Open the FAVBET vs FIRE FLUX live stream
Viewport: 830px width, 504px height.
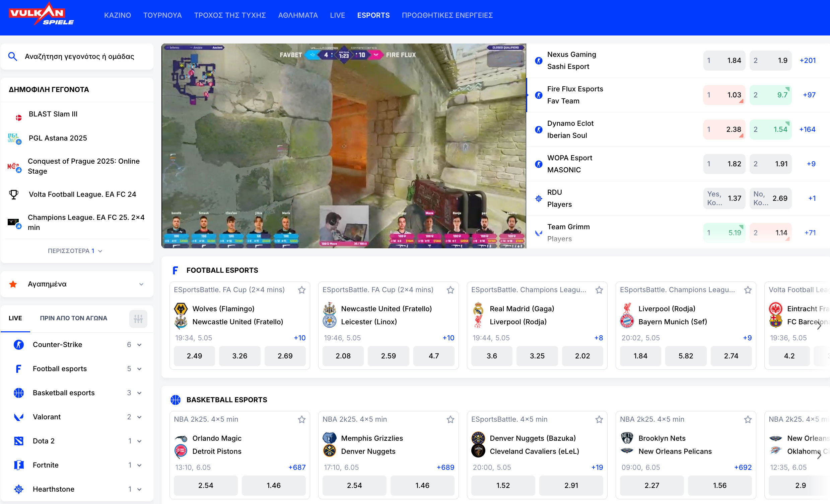(x=344, y=146)
